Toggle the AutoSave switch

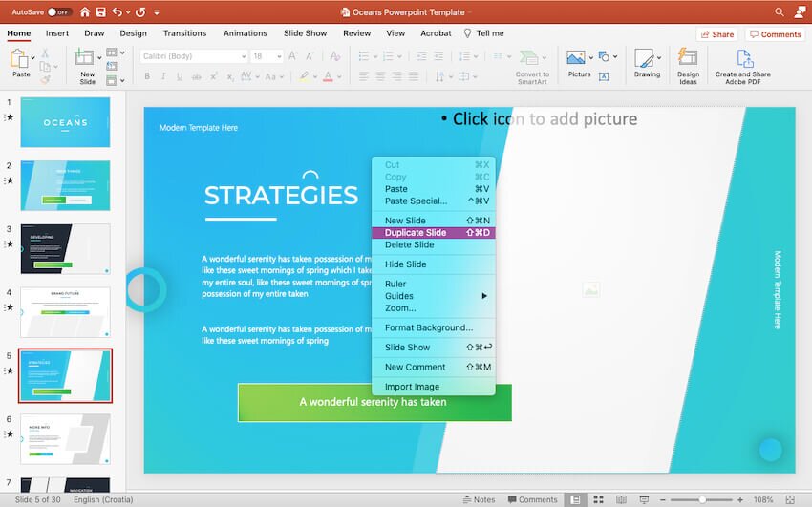pyautogui.click(x=59, y=12)
